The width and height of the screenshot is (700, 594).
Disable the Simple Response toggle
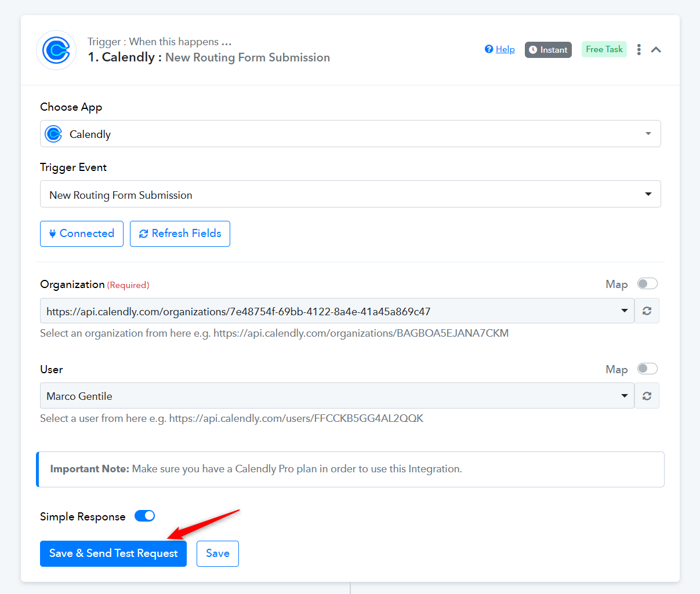click(x=144, y=516)
